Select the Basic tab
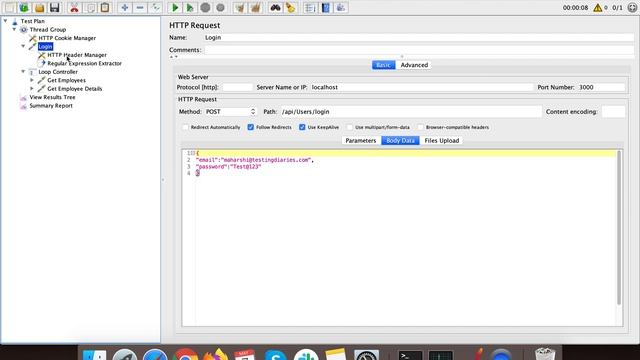640x360 pixels. point(383,65)
